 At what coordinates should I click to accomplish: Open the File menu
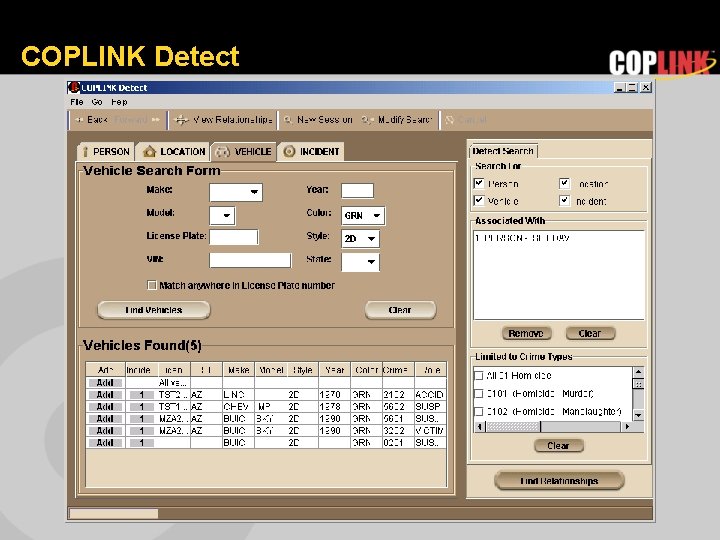click(x=77, y=101)
